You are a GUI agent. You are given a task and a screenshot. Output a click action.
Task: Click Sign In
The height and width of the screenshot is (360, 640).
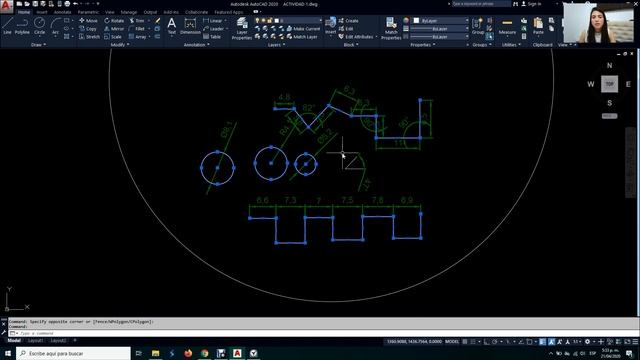[x=531, y=4]
